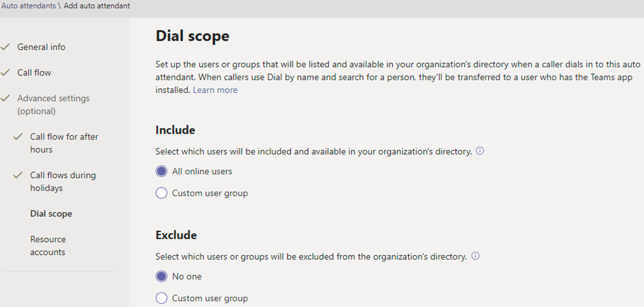Go to Resource accounts step
The image size is (644, 307).
click(47, 245)
